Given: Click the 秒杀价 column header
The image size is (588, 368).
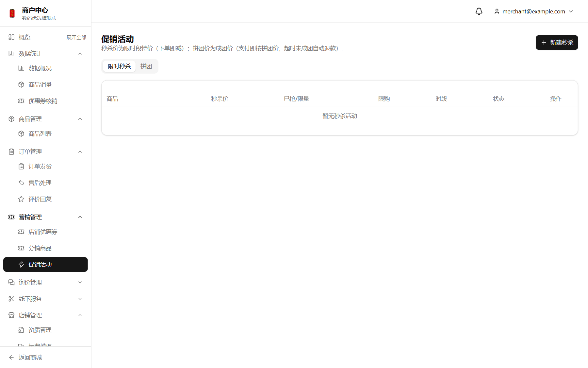Looking at the screenshot, I should 220,99.
